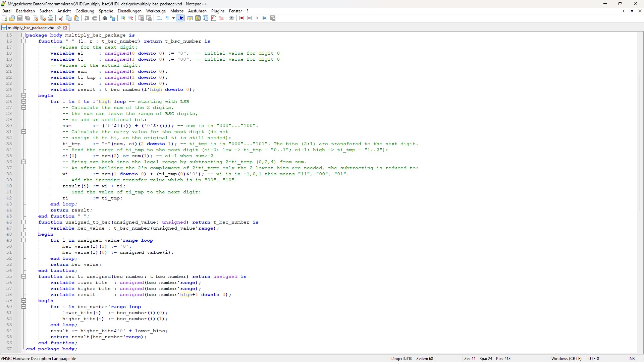Toggle monitoring eye icon

pyautogui.click(x=231, y=18)
